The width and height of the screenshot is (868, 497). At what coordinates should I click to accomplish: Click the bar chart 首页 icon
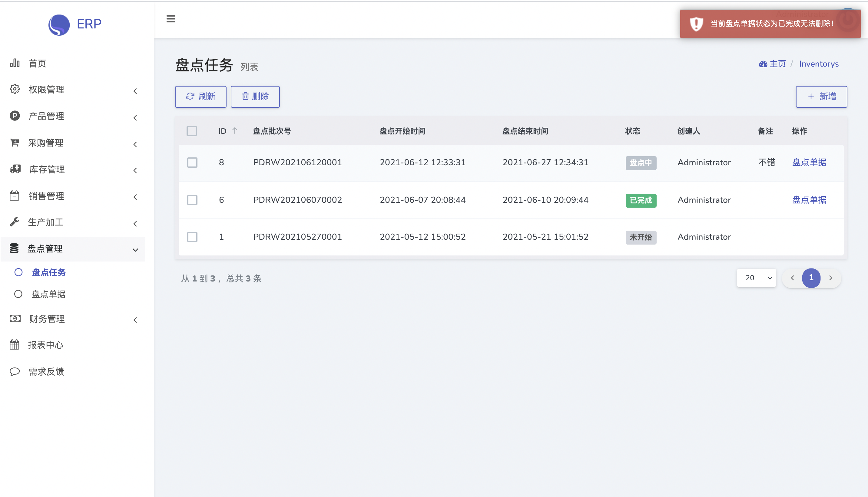[15, 63]
